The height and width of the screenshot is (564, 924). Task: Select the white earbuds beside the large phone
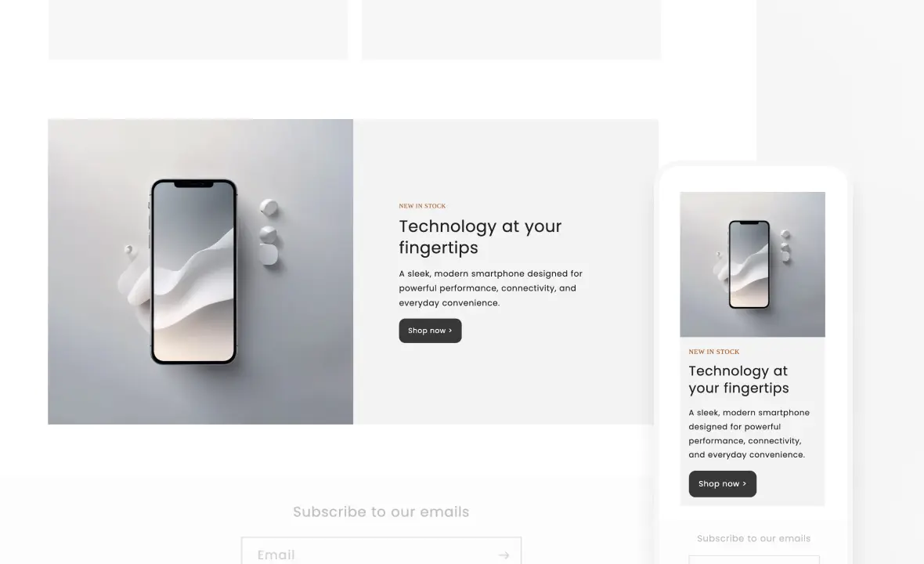coord(269,232)
